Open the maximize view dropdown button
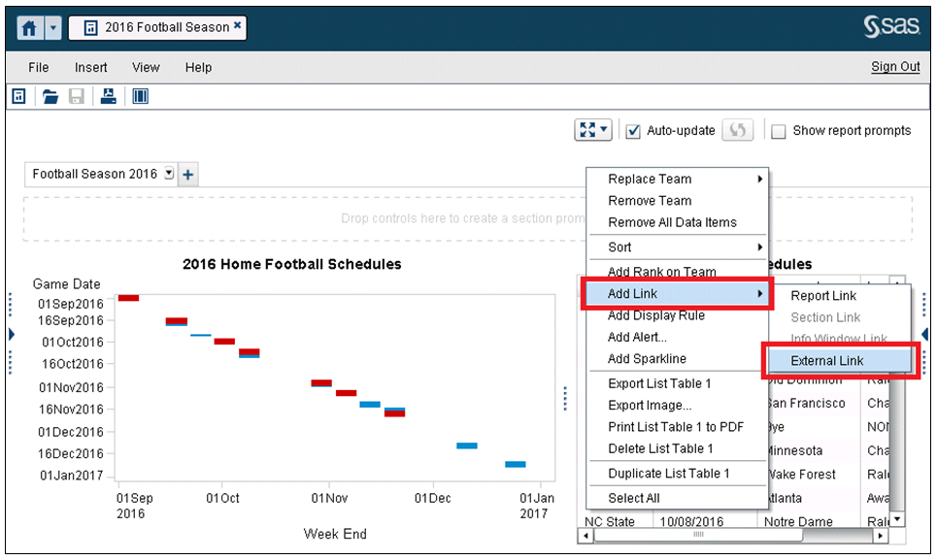 (x=593, y=130)
